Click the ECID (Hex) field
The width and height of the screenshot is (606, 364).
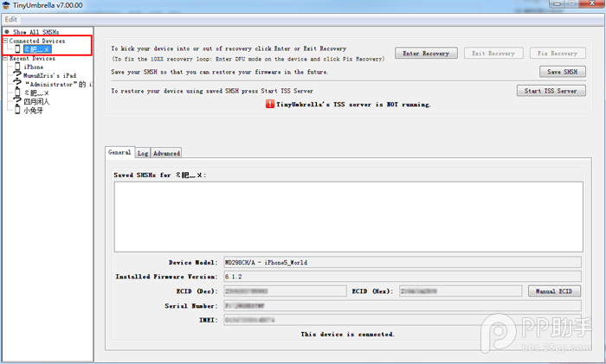click(x=461, y=291)
